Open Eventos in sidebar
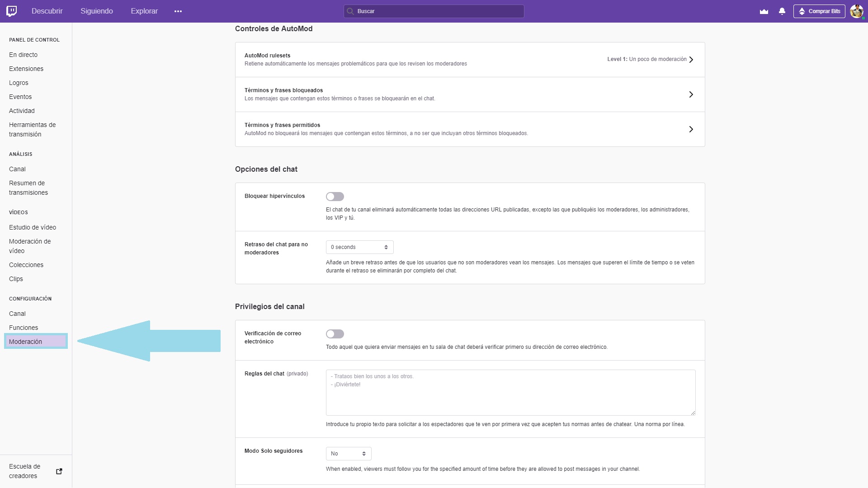Viewport: 868px width, 488px height. click(x=20, y=97)
